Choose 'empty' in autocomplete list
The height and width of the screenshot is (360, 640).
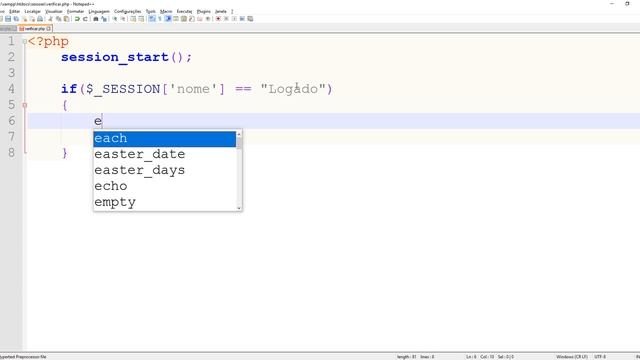coord(164,202)
